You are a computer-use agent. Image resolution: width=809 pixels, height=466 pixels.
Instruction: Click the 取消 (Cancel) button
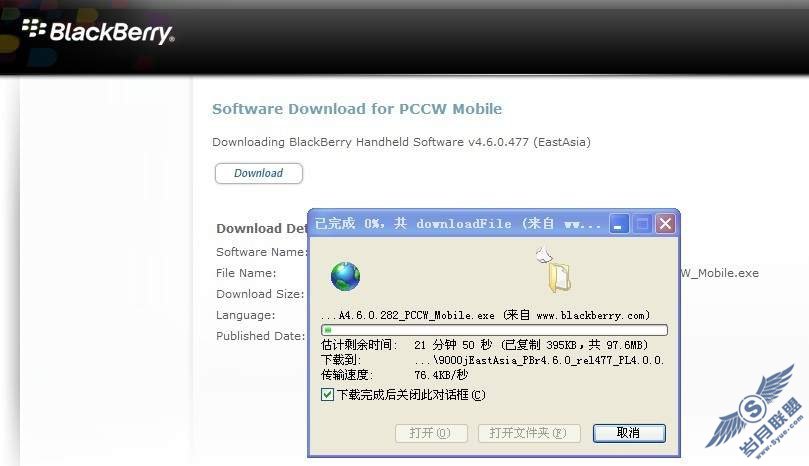629,433
